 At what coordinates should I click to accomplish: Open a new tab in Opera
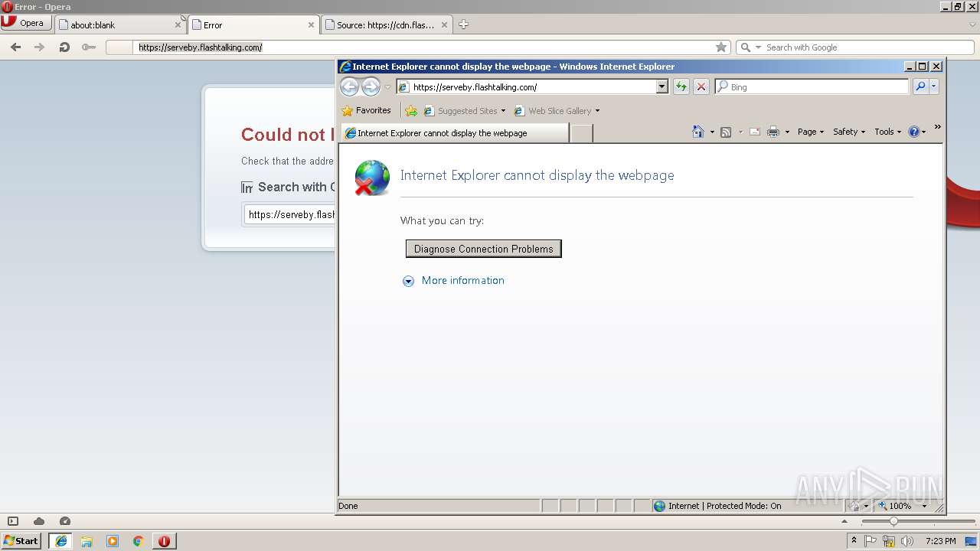(463, 24)
